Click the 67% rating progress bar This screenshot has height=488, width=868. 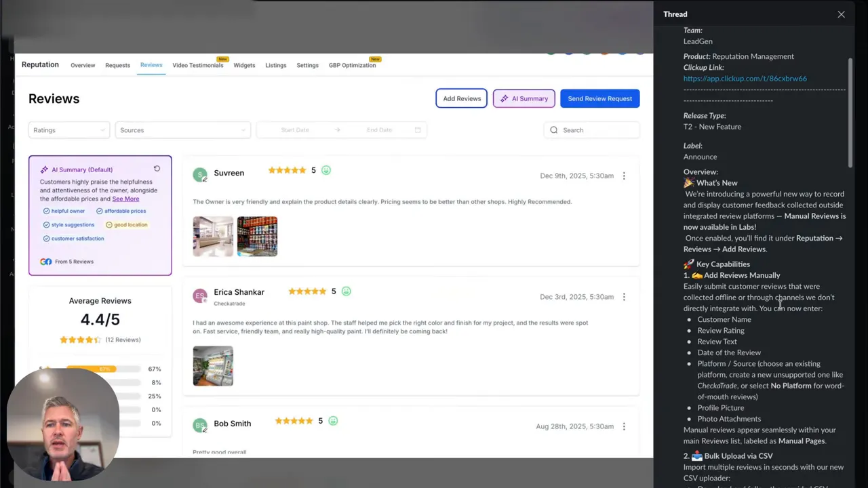point(103,369)
